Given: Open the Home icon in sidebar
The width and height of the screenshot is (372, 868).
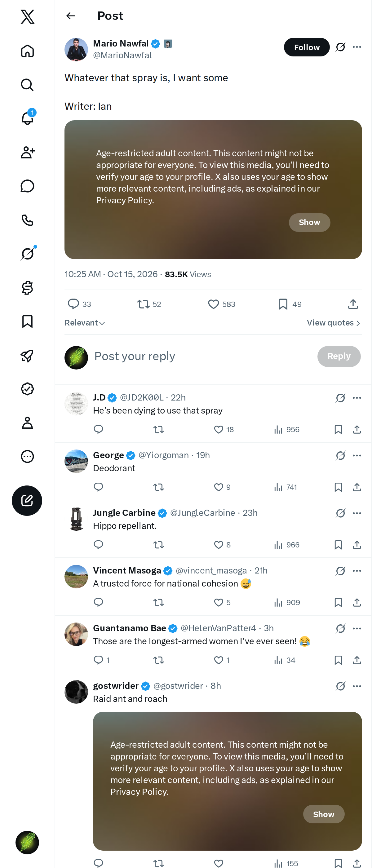Looking at the screenshot, I should click(27, 51).
